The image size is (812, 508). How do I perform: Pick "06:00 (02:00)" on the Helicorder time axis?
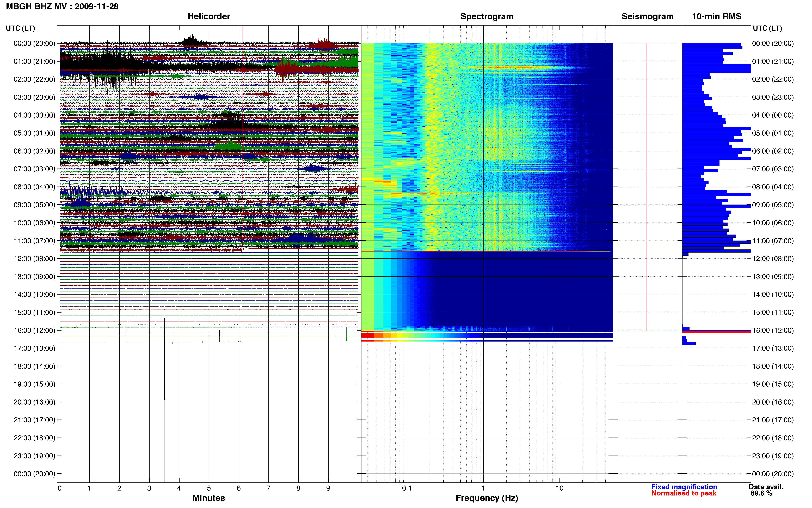coord(34,151)
